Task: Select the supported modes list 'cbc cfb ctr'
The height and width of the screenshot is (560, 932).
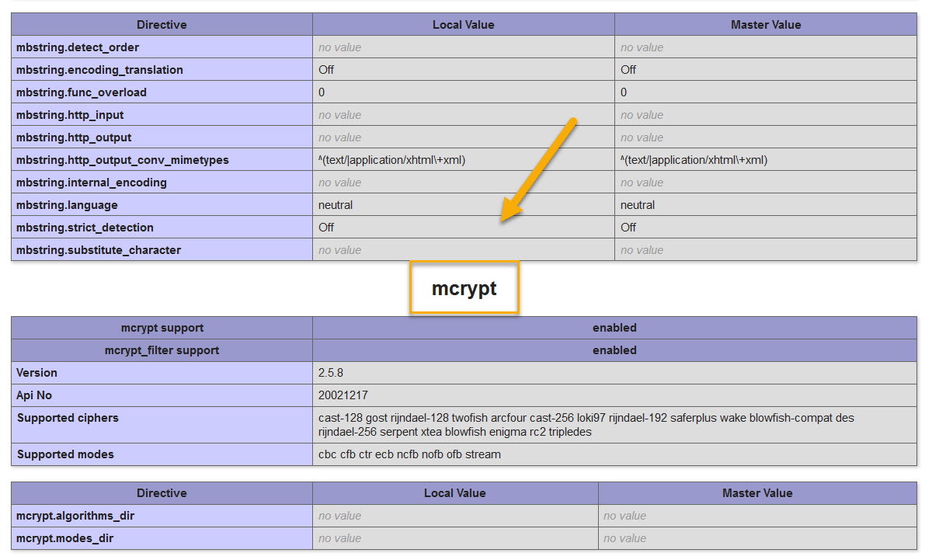Action: 409,454
